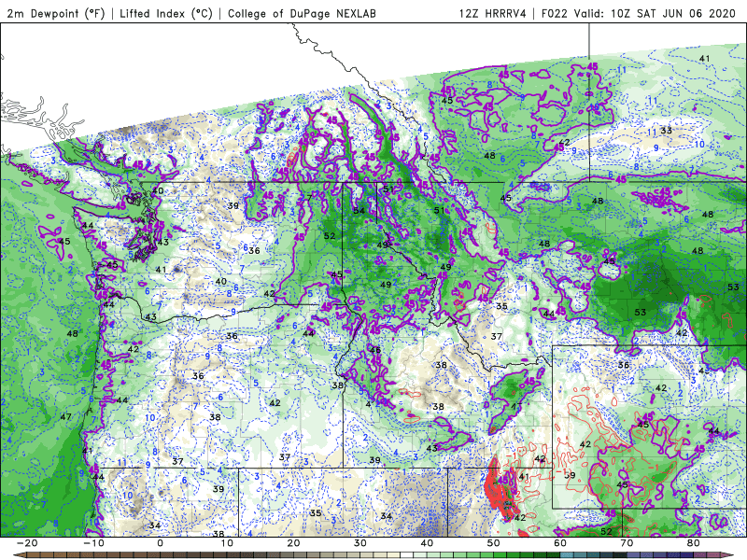
Task: Click the '33' dewpoint value on the map
Action: pyautogui.click(x=666, y=131)
